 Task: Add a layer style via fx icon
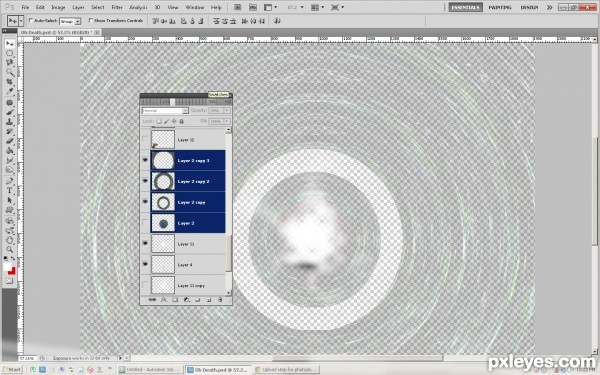point(164,300)
